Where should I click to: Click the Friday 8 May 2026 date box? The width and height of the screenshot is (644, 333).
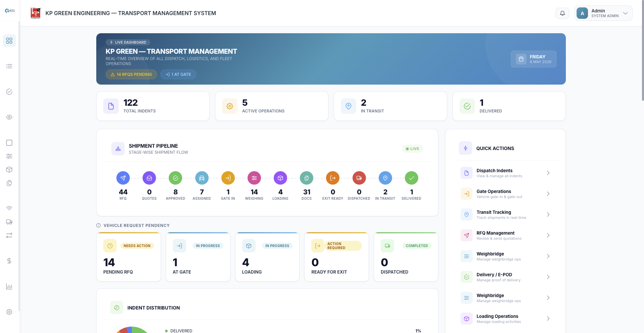click(533, 59)
